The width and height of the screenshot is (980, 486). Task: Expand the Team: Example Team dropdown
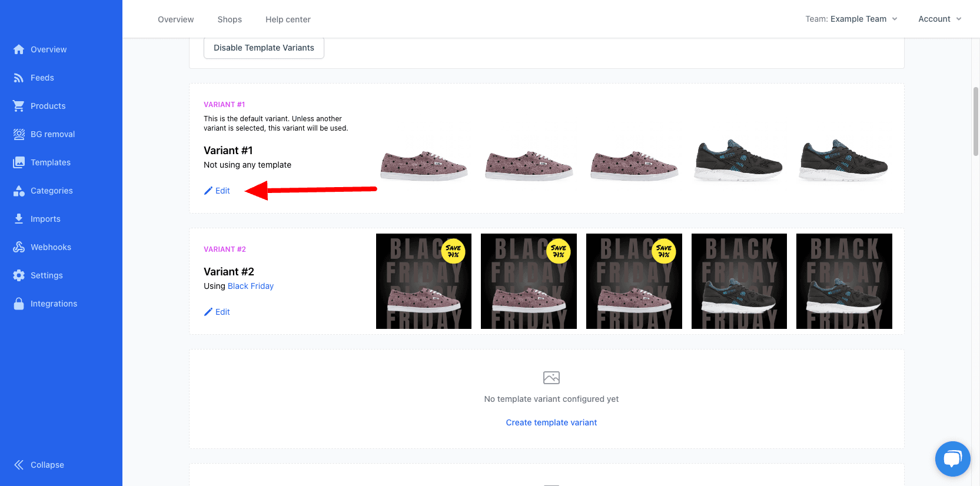click(851, 19)
